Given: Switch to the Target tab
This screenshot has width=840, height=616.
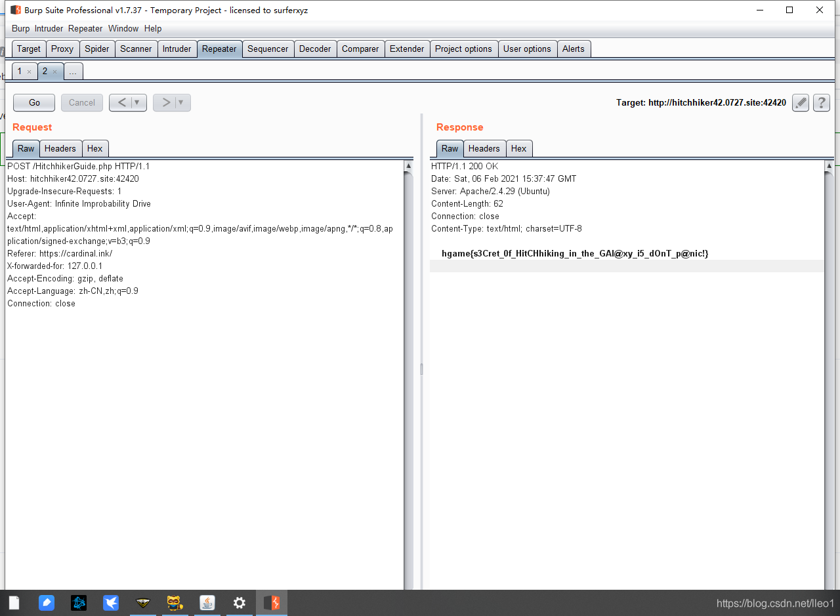Looking at the screenshot, I should pyautogui.click(x=29, y=49).
